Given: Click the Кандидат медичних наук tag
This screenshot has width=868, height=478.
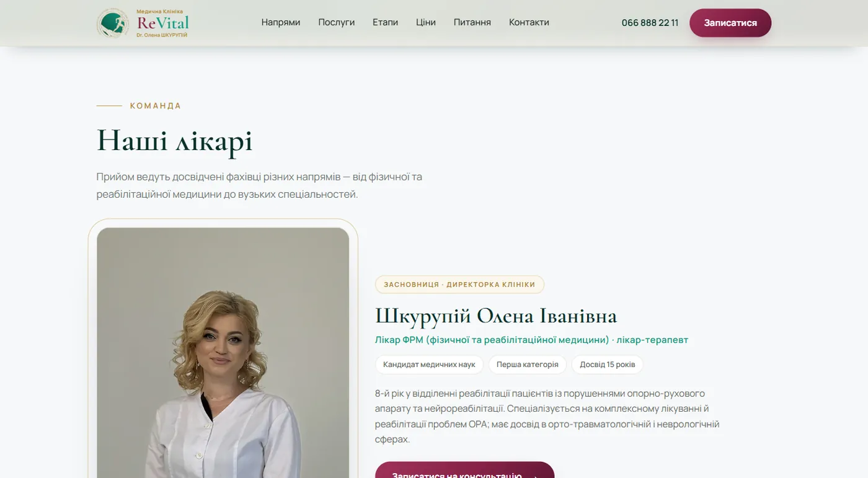Looking at the screenshot, I should (x=429, y=365).
